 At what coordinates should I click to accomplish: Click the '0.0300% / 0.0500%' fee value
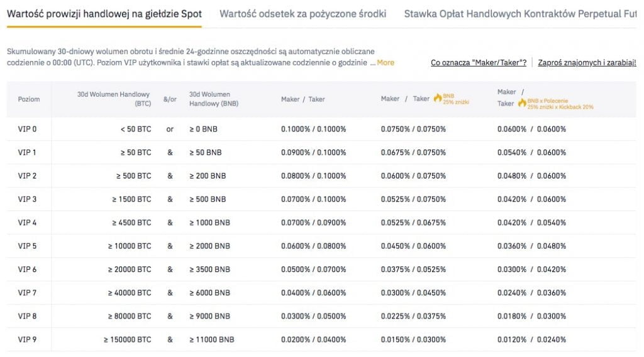[x=313, y=316]
